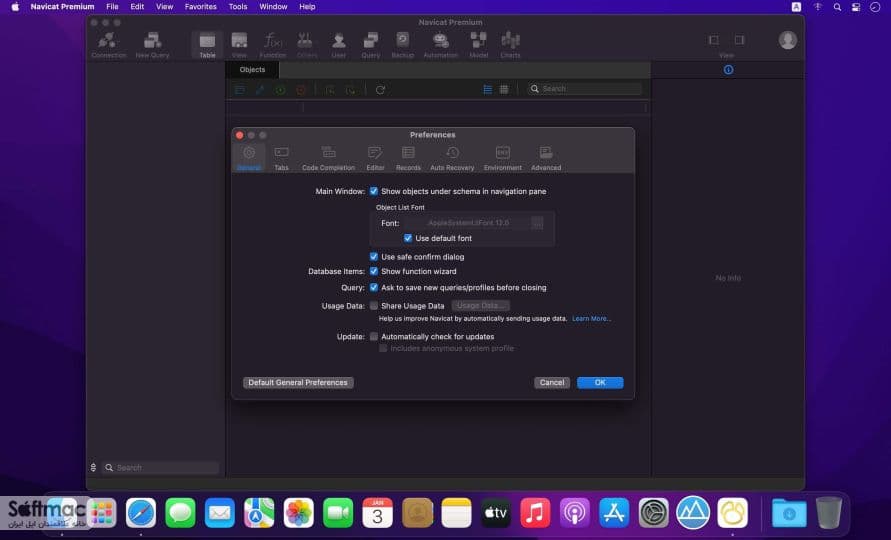Open the Tools menu in menu bar
891x540 pixels.
point(238,7)
